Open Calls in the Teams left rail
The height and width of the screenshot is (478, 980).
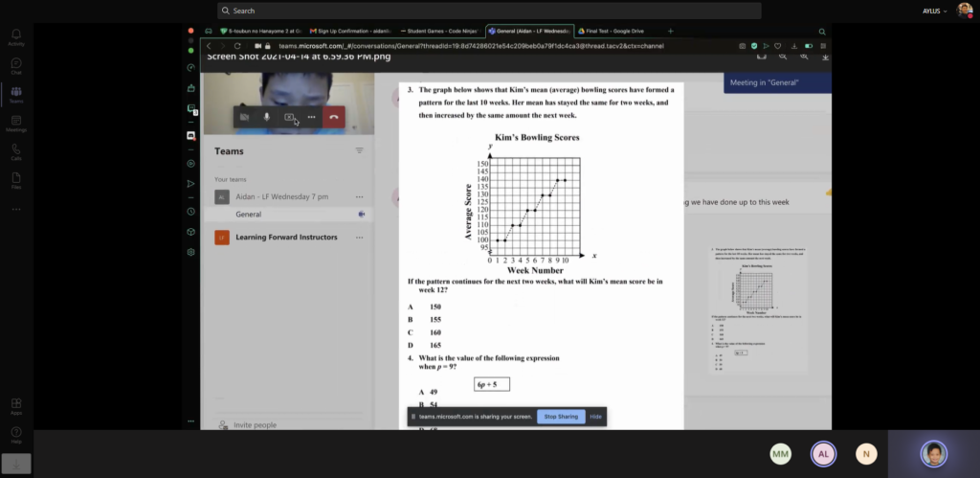16,152
